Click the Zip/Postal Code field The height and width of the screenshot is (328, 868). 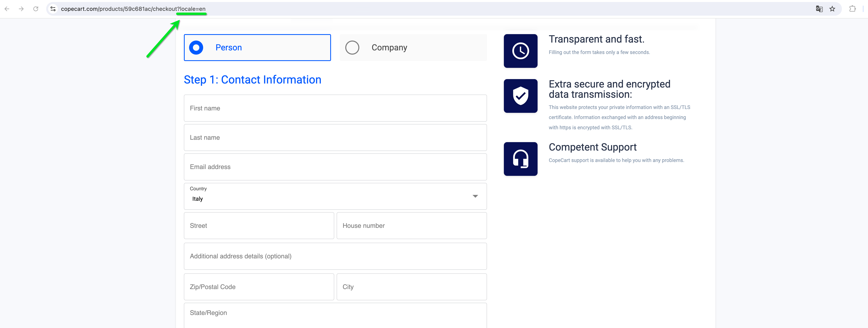pos(258,287)
